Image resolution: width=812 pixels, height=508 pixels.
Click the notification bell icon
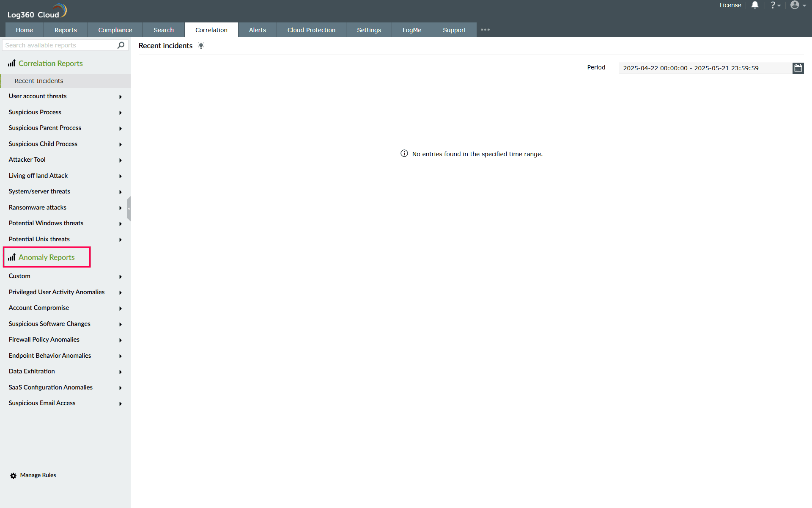click(755, 5)
